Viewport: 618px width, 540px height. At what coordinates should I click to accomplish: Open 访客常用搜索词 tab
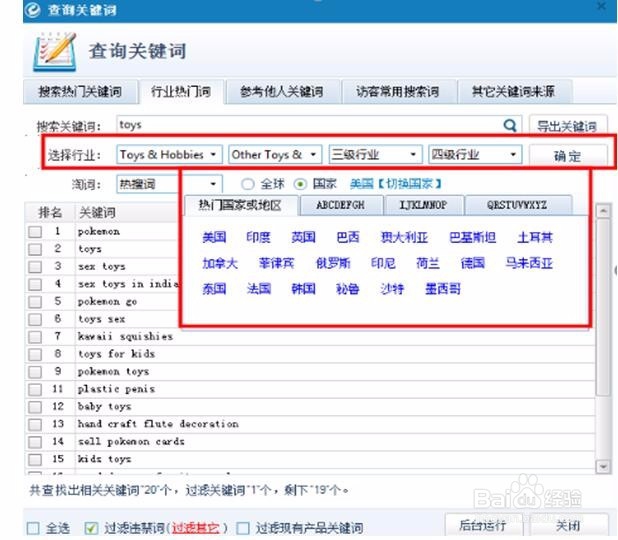[398, 92]
